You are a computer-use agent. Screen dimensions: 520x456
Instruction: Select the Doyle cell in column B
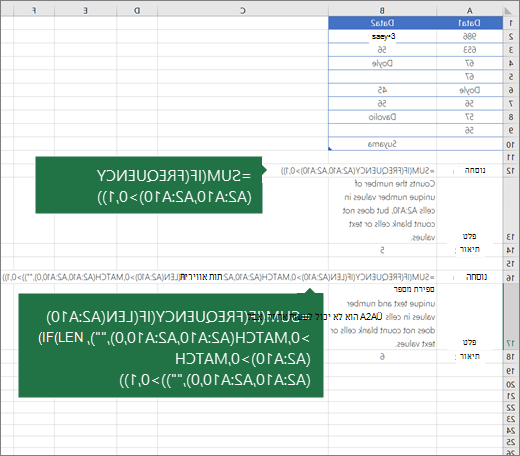tap(382, 63)
